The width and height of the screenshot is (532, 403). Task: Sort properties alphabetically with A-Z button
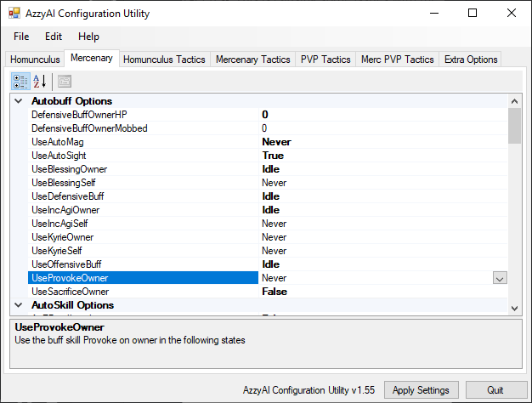[40, 82]
